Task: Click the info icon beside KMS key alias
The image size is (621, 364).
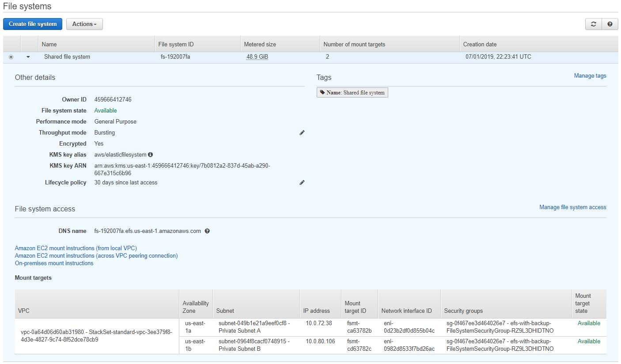Action: tap(150, 154)
